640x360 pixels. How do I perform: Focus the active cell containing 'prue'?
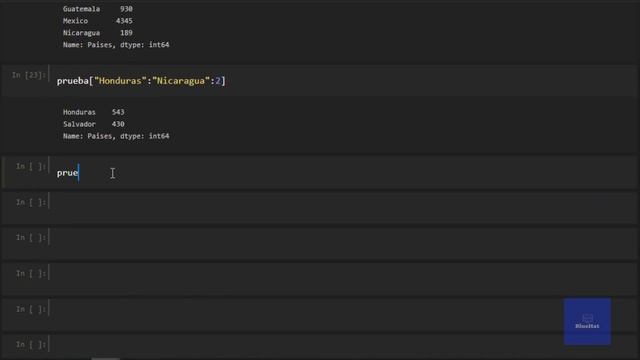(x=343, y=173)
